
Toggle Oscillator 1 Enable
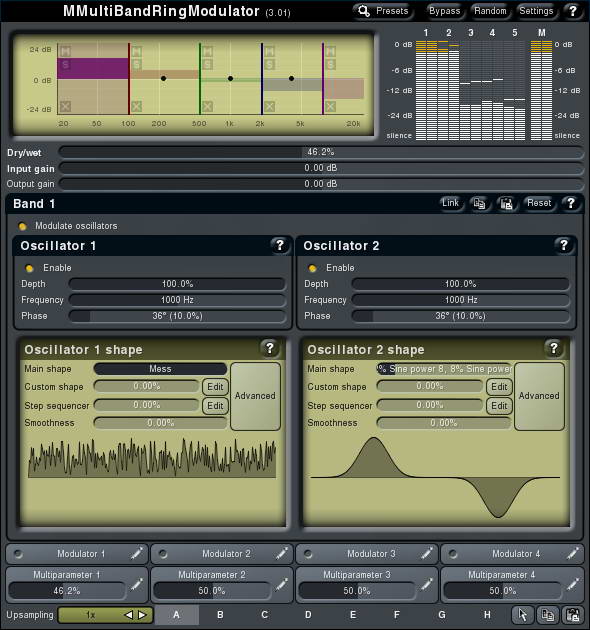29,268
